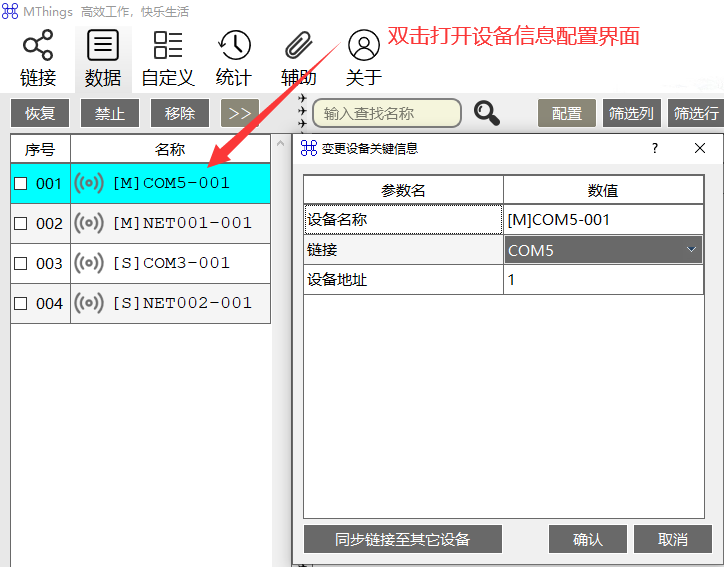Click the 序号 column header
This screenshot has height=567, width=724.
[x=40, y=149]
